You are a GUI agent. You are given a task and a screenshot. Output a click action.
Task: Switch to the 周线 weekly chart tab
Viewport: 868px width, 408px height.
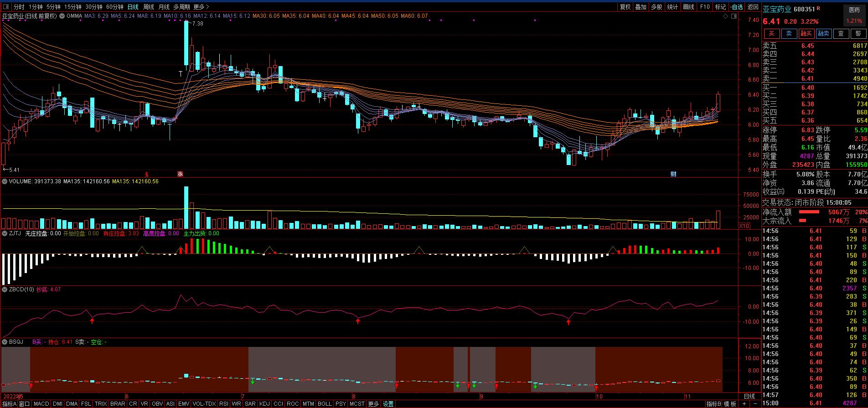149,7
